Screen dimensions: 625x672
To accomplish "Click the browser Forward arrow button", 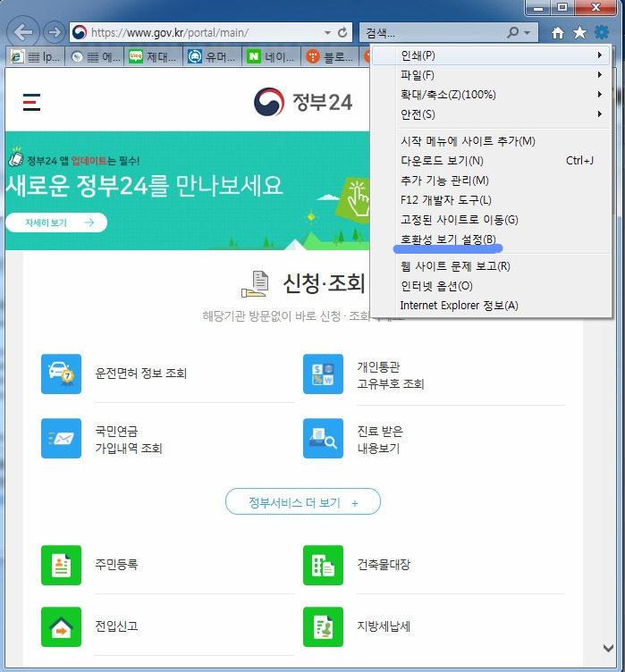I will [x=54, y=32].
